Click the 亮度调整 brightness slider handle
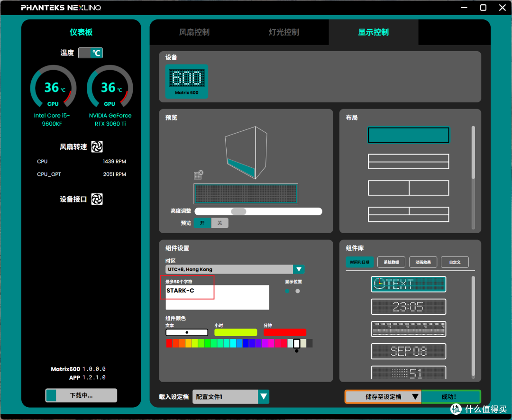The image size is (512, 420). pyautogui.click(x=238, y=211)
